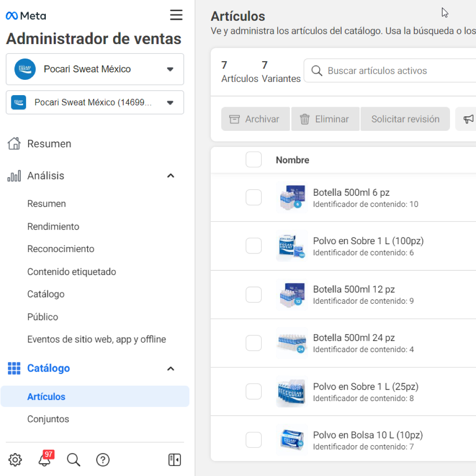Go to top-level Resumen in sidebar
Screen dimensions: 476x476
click(x=49, y=144)
